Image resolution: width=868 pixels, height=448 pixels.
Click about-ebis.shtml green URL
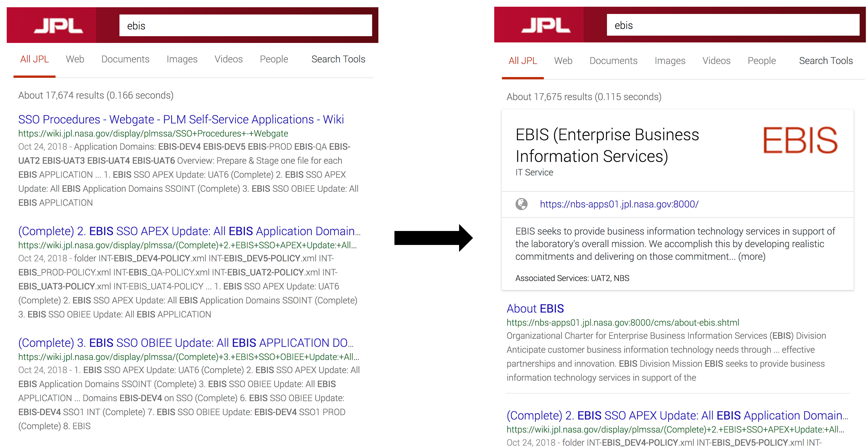tap(623, 323)
